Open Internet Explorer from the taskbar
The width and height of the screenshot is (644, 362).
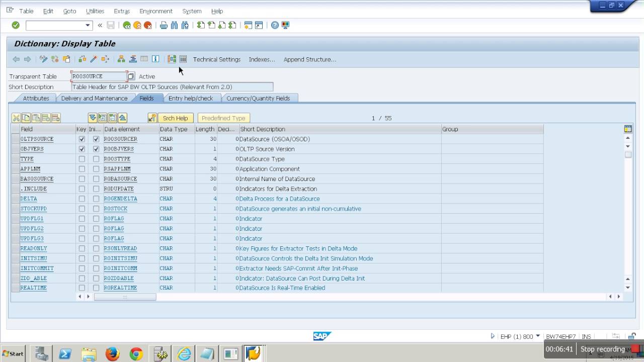pos(184,354)
